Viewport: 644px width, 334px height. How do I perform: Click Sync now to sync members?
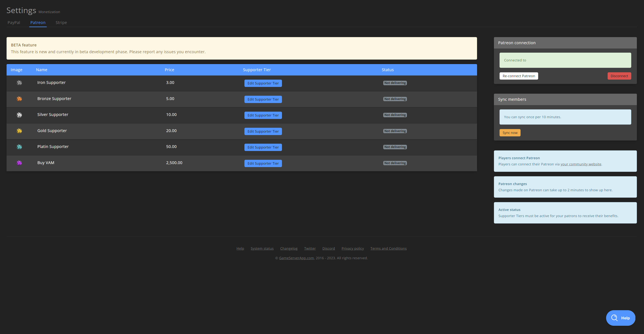click(510, 133)
